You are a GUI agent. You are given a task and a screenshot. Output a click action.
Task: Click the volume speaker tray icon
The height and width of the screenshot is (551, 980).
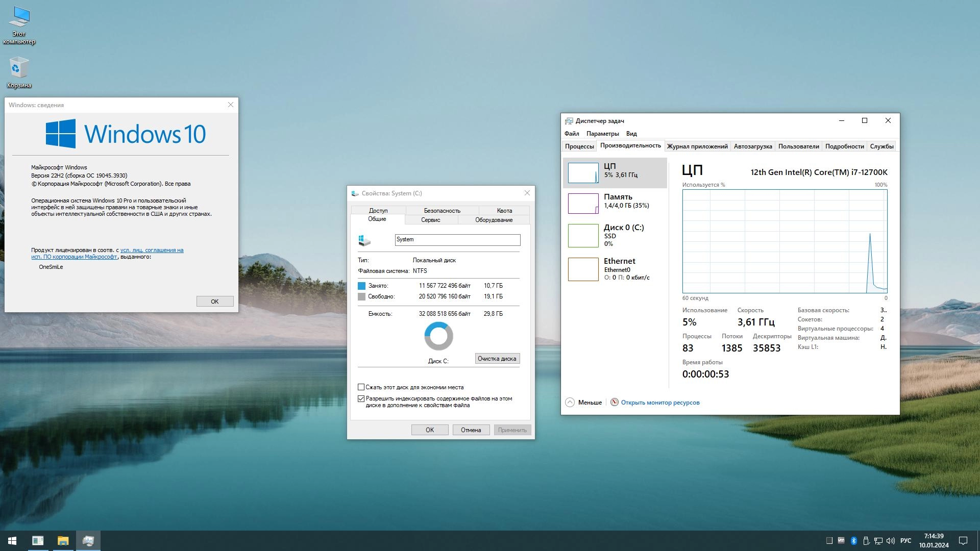[891, 541]
